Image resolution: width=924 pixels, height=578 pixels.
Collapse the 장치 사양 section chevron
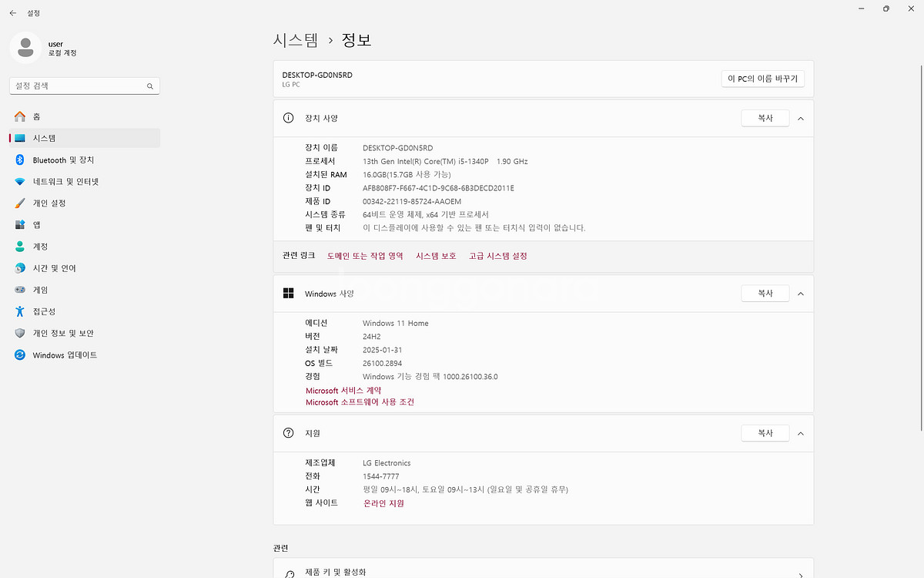point(801,118)
